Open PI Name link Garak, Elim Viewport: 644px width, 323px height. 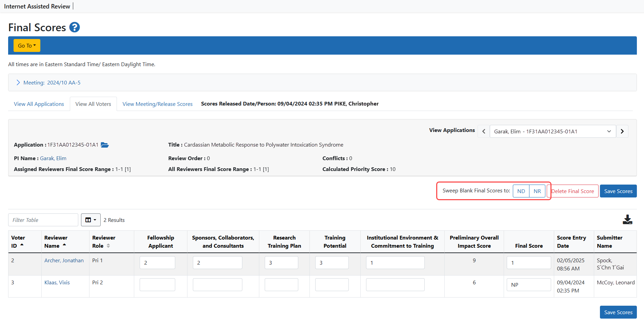(x=53, y=158)
